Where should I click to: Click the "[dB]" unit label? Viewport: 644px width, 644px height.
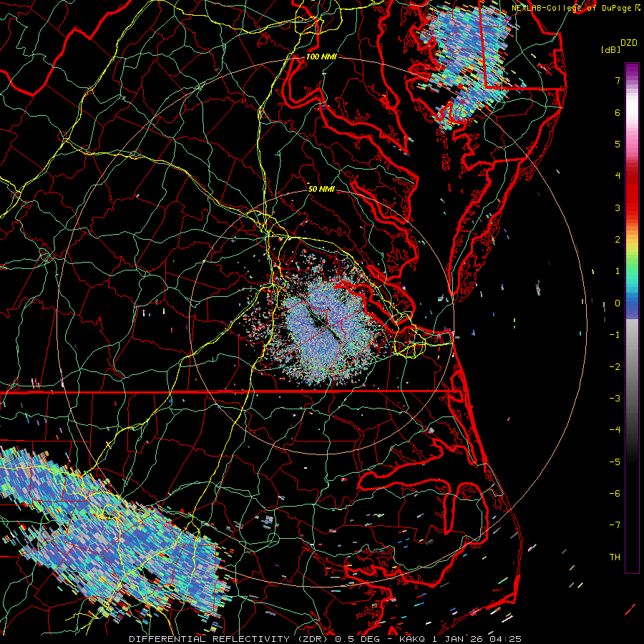[610, 49]
